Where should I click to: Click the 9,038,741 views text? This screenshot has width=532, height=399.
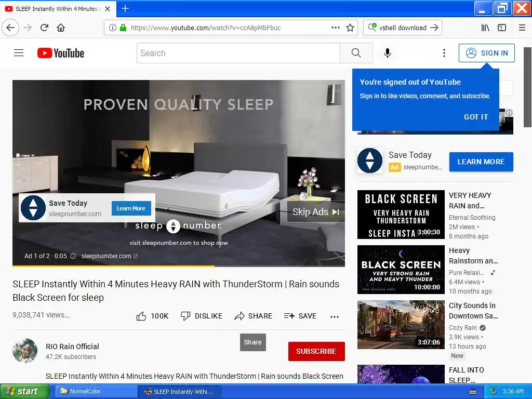pos(41,315)
